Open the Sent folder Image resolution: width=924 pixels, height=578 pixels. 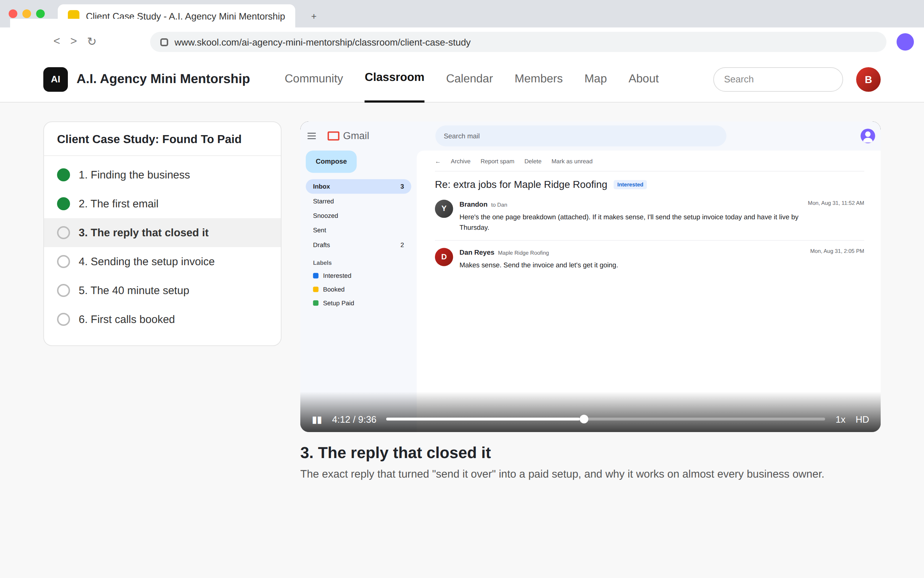(358, 230)
